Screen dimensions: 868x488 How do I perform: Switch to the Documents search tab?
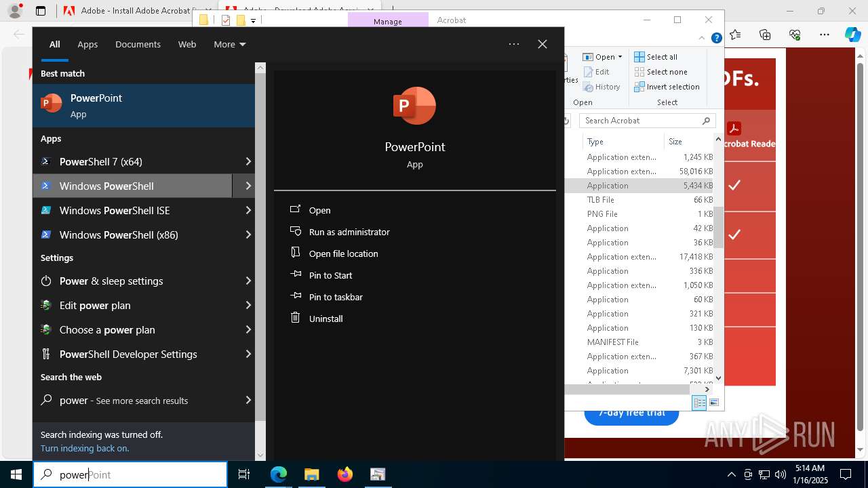click(x=138, y=44)
